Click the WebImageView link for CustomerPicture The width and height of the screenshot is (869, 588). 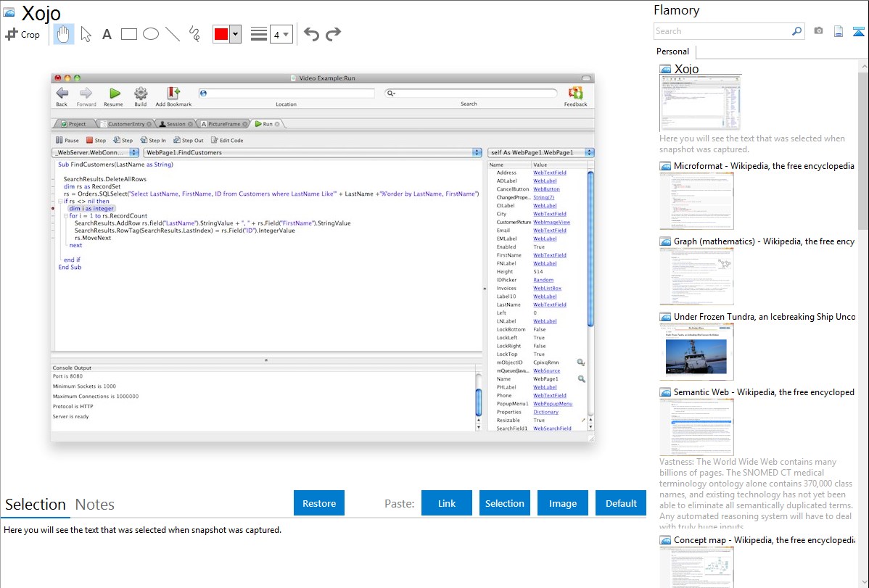pyautogui.click(x=551, y=223)
